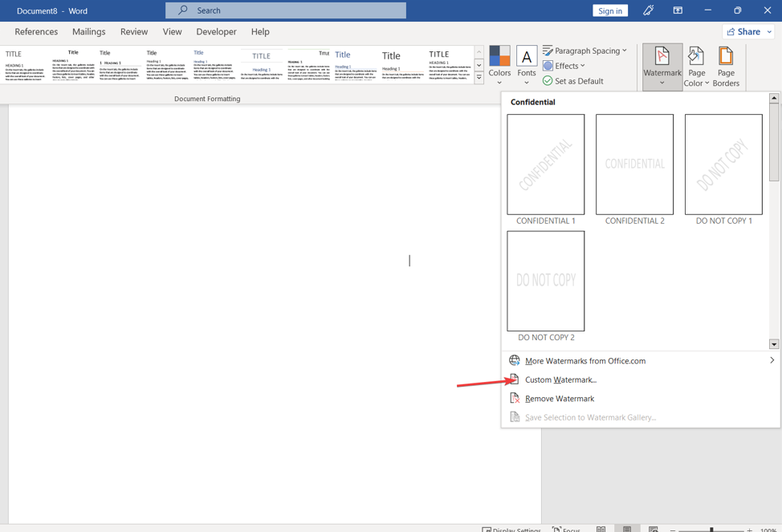Select the CONFIDENTIAL 1 watermark thumbnail
Viewport: 782px width, 532px height.
[546, 164]
